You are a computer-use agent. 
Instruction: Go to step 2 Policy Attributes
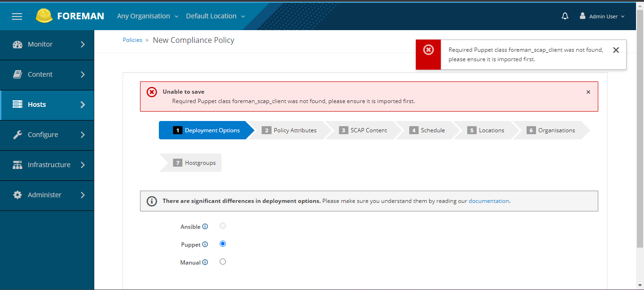click(290, 130)
